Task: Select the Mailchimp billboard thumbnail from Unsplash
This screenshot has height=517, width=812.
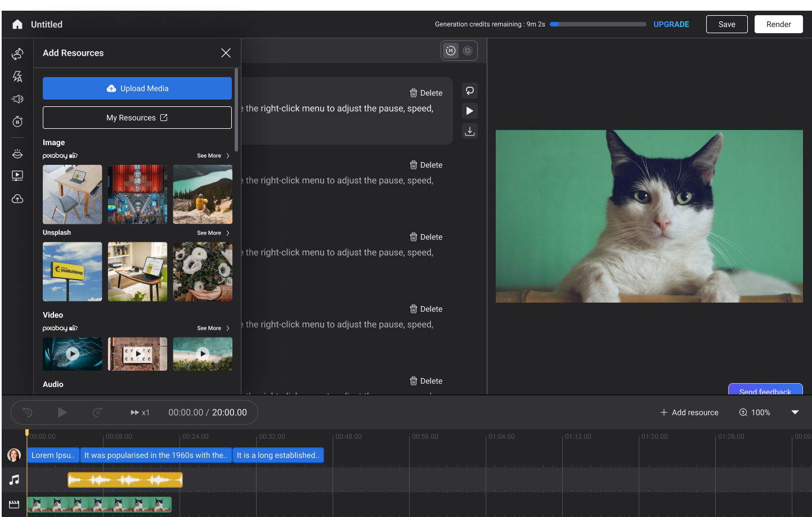Action: (x=72, y=272)
